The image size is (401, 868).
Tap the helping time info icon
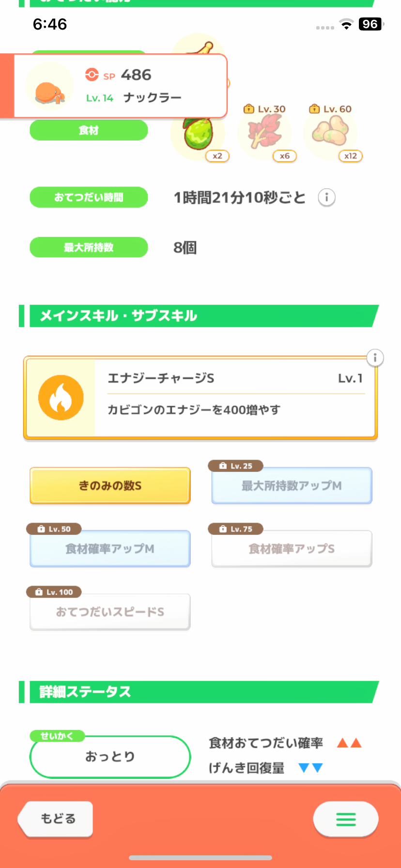coord(326,198)
